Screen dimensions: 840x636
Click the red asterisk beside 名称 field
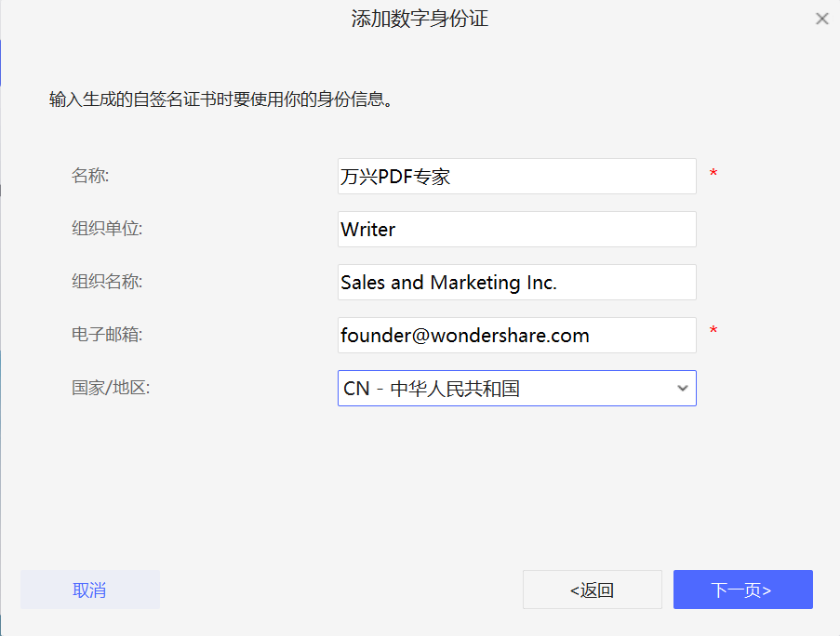(x=713, y=174)
